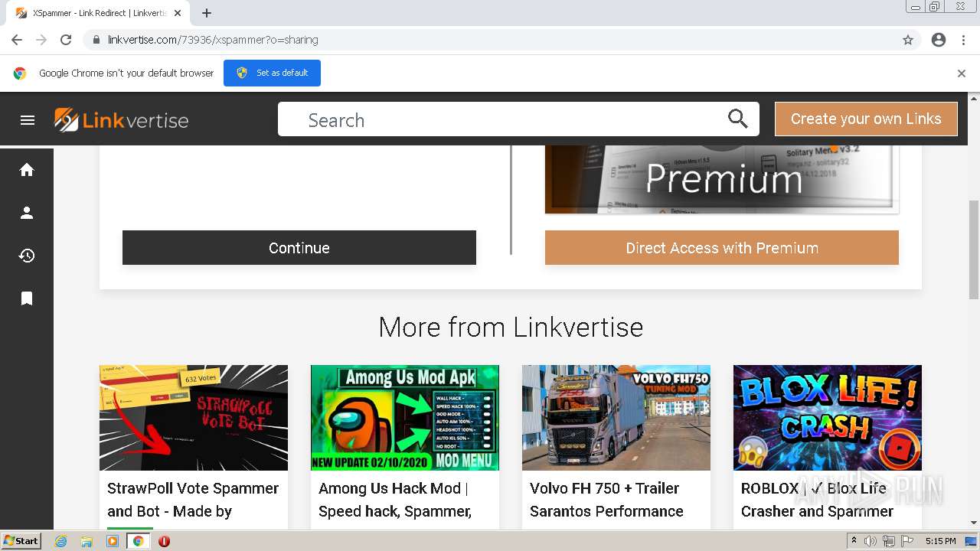Open StrawPoll Vote Spammer and Bot link
Image resolution: width=980 pixels, height=551 pixels.
[193, 500]
